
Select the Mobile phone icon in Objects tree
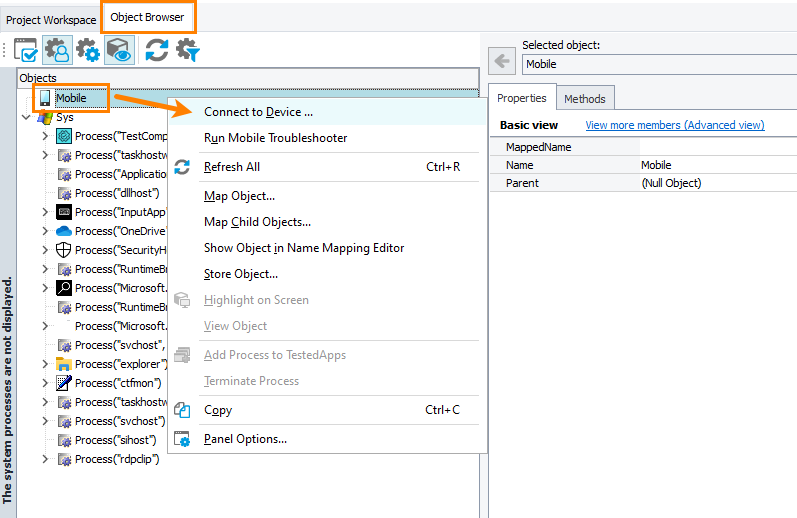click(x=45, y=98)
